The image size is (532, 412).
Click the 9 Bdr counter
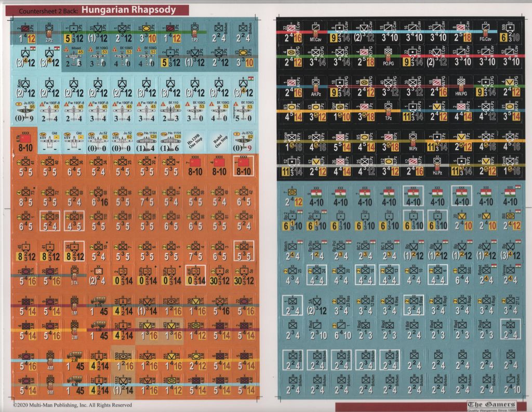click(x=413, y=329)
